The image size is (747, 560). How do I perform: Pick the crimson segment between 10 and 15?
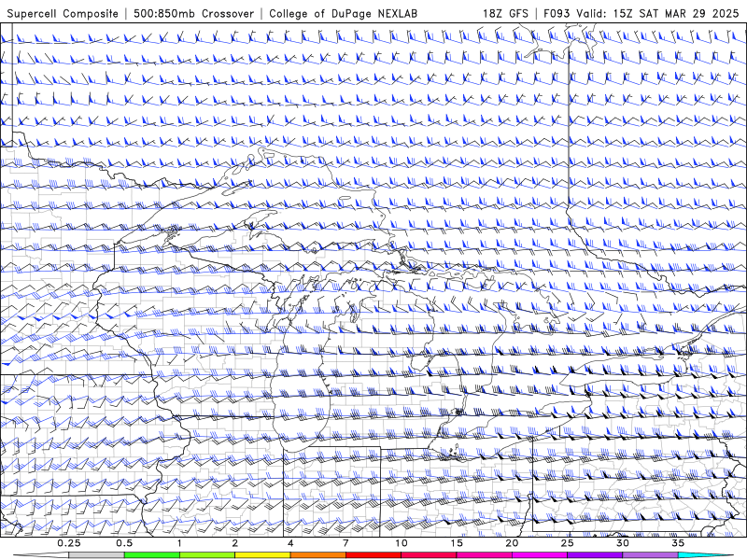coord(429,555)
